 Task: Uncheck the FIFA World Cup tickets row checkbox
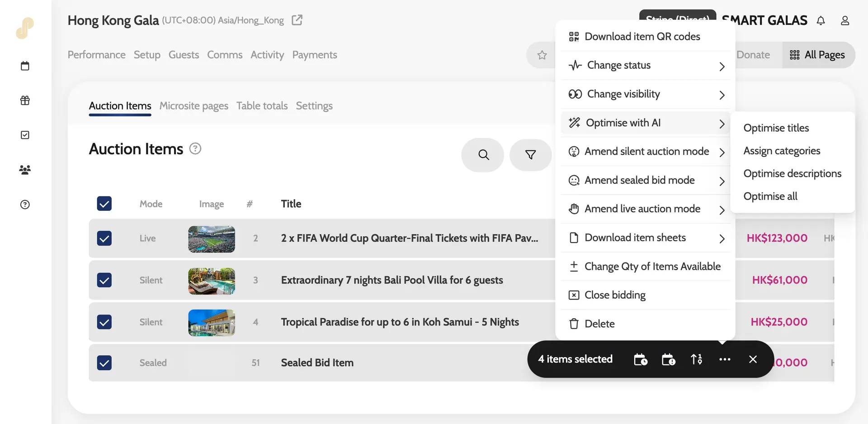104,238
